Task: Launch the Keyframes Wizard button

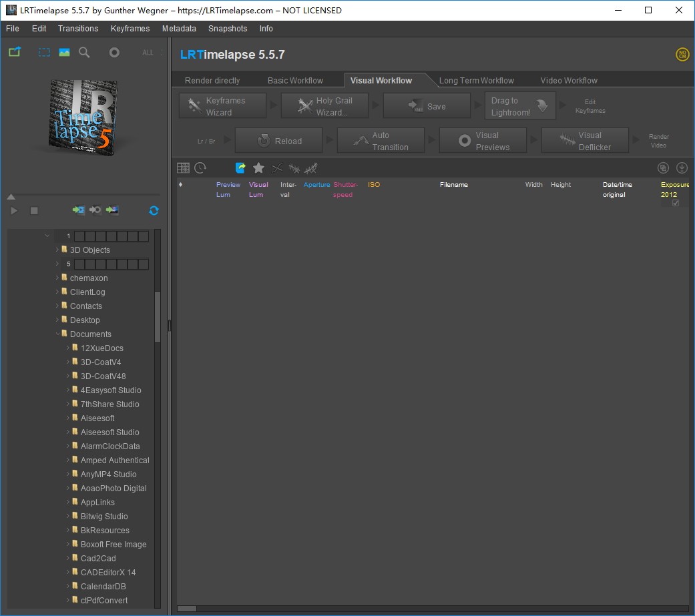Action: click(x=222, y=106)
